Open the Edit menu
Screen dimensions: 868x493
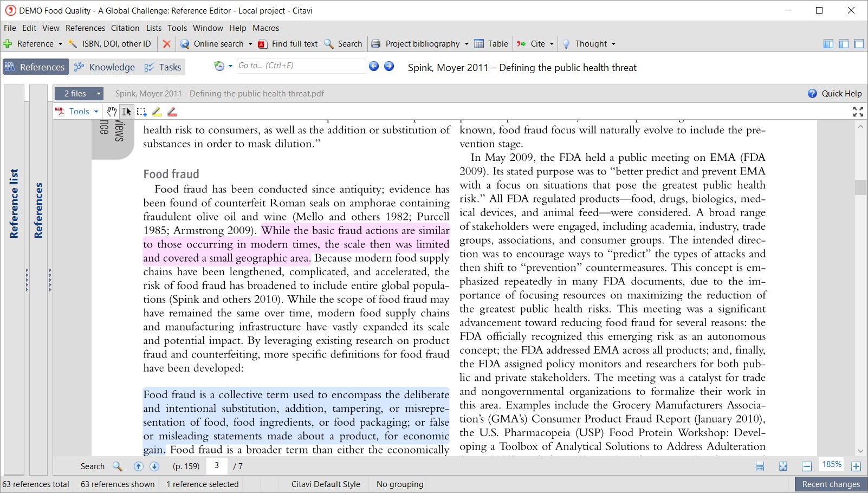coord(29,28)
